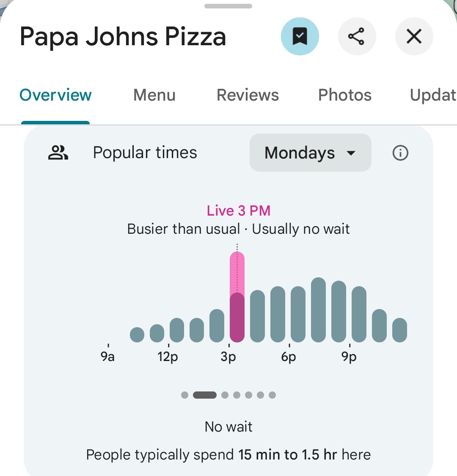Viewport: 457px width, 476px height.
Task: Tap the share icon
Action: click(356, 36)
